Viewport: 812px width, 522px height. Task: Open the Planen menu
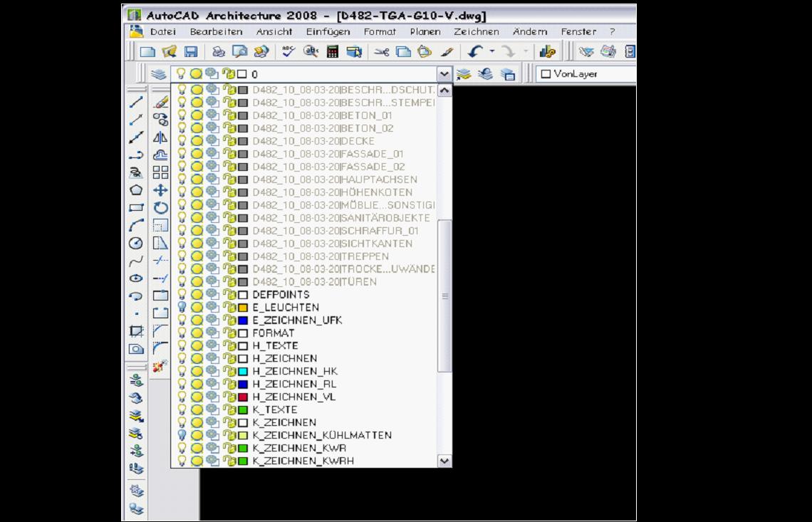tap(425, 31)
